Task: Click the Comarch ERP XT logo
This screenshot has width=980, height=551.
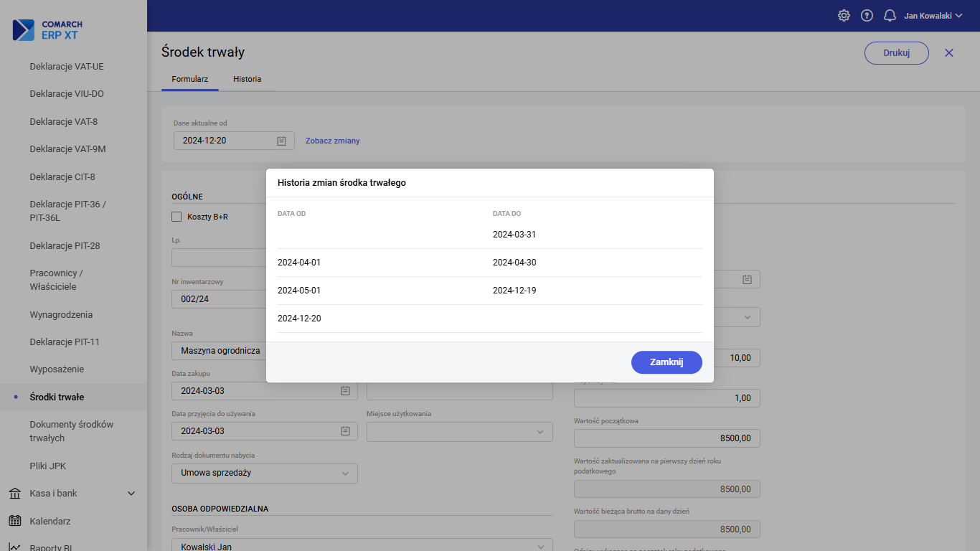Action: [x=48, y=29]
